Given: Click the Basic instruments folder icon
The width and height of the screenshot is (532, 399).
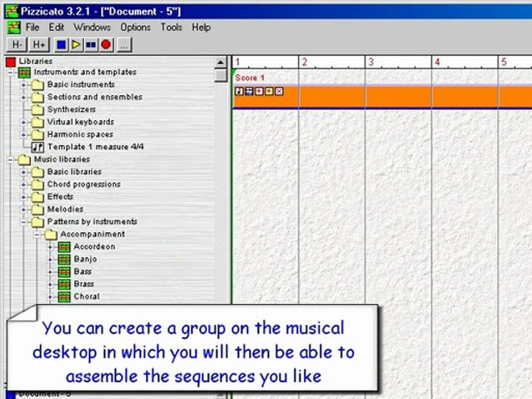Looking at the screenshot, I should (38, 85).
